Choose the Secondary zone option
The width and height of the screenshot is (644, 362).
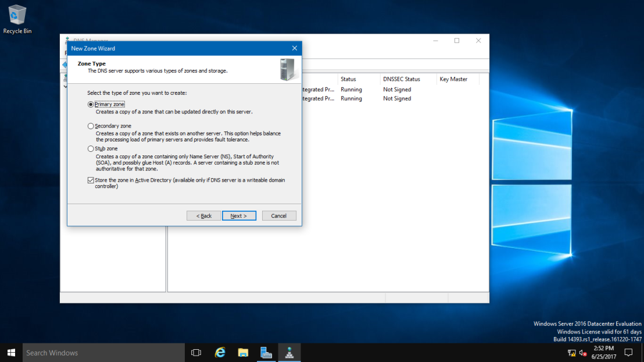[91, 126]
